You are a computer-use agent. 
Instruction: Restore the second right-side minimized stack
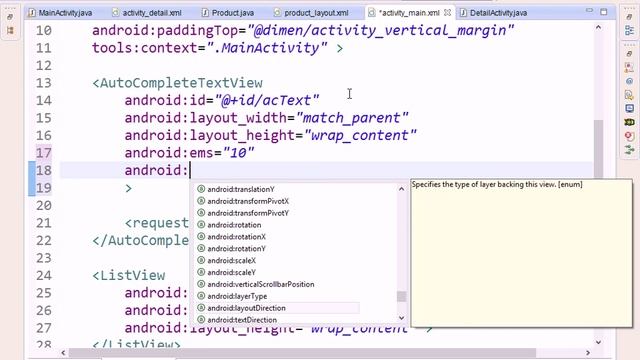click(x=629, y=53)
